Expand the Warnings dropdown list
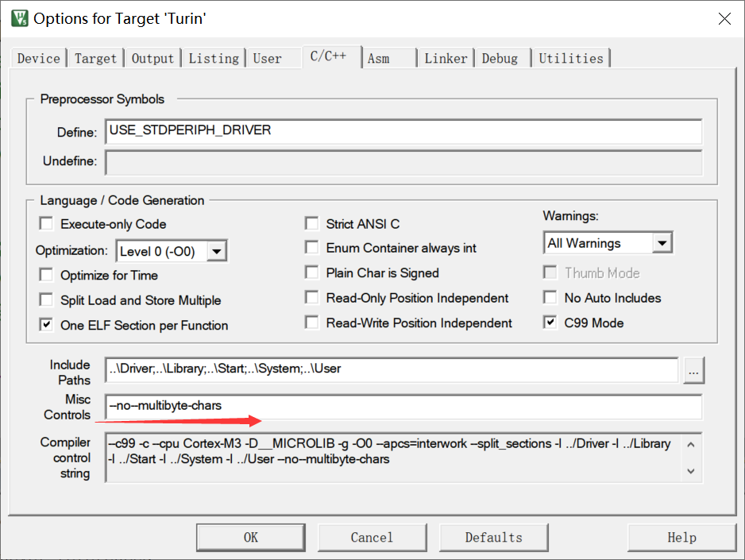 tap(662, 243)
